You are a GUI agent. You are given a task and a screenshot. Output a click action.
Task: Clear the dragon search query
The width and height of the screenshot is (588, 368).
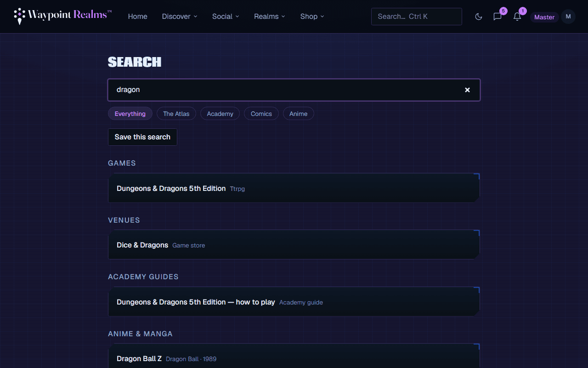pyautogui.click(x=467, y=90)
